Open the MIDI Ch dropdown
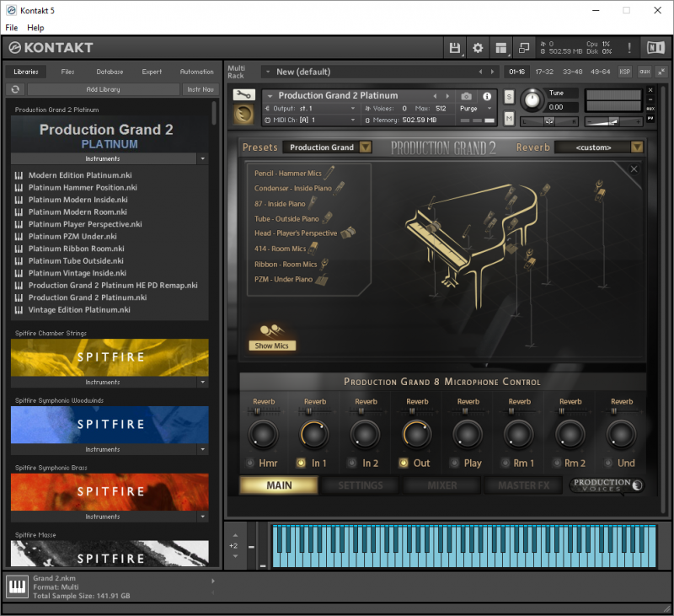Image resolution: width=674 pixels, height=616 pixels. [310, 120]
